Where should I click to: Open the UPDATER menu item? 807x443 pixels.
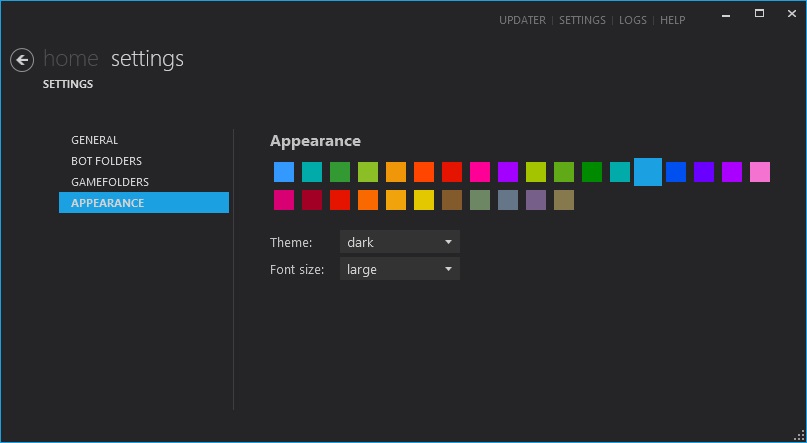pos(522,20)
